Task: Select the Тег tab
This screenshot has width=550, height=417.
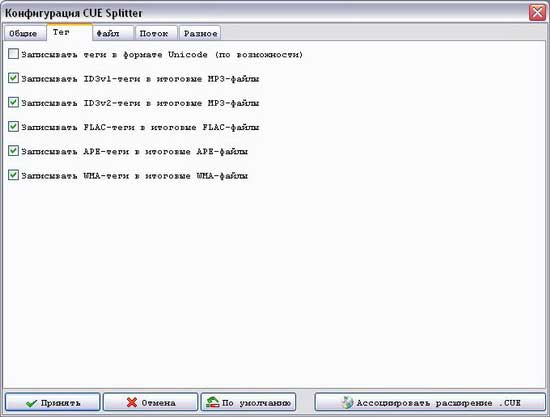Action: click(x=69, y=32)
